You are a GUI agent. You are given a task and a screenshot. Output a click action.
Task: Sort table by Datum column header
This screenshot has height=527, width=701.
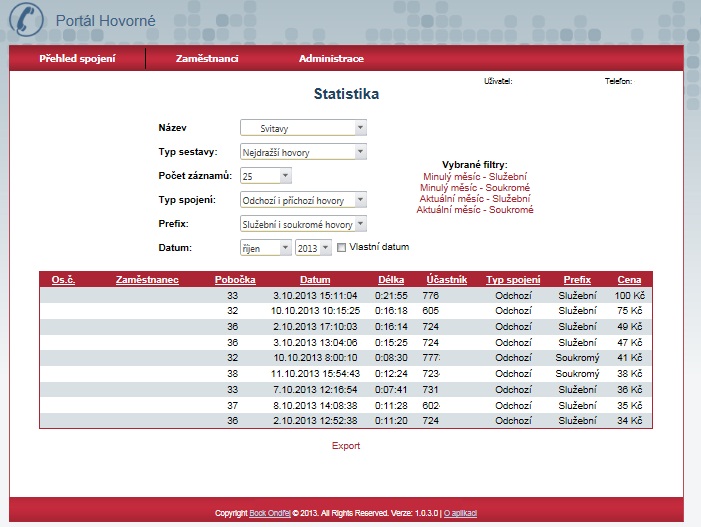click(x=315, y=280)
